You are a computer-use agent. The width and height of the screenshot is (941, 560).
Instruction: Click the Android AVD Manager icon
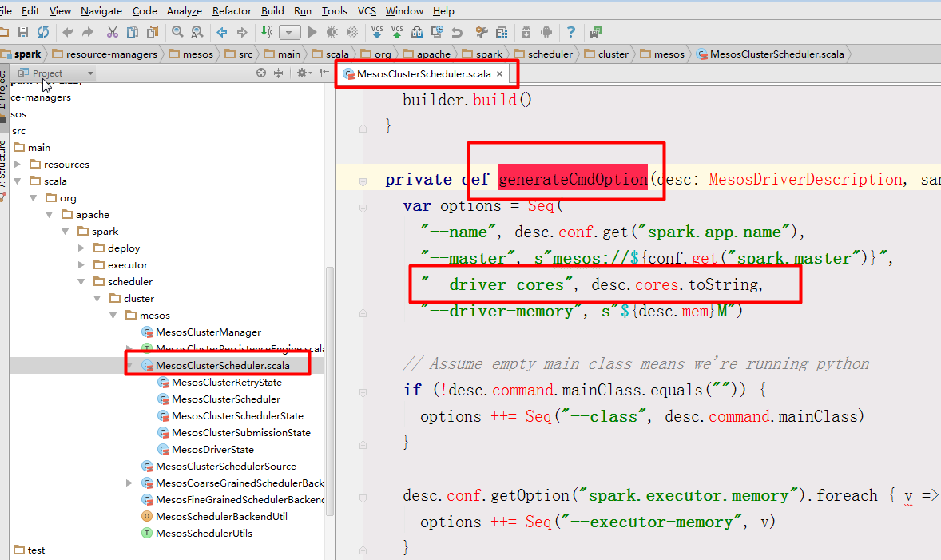(x=546, y=32)
